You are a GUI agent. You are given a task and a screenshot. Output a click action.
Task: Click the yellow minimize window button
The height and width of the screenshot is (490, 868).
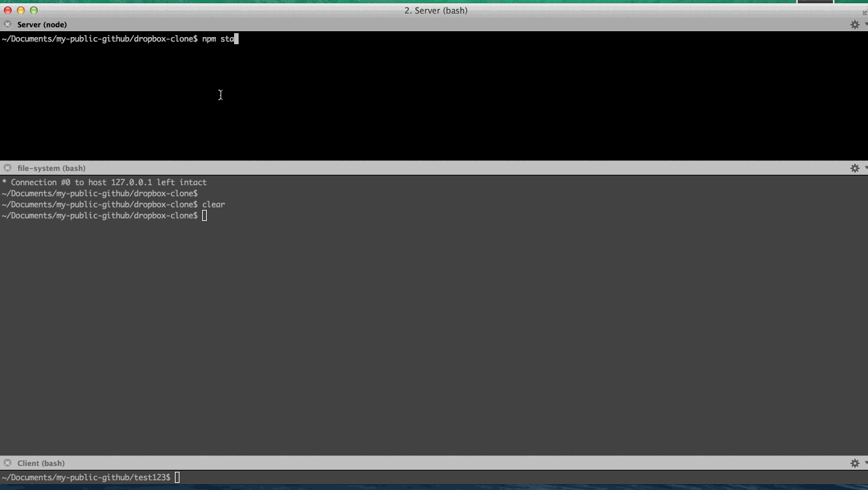[21, 10]
